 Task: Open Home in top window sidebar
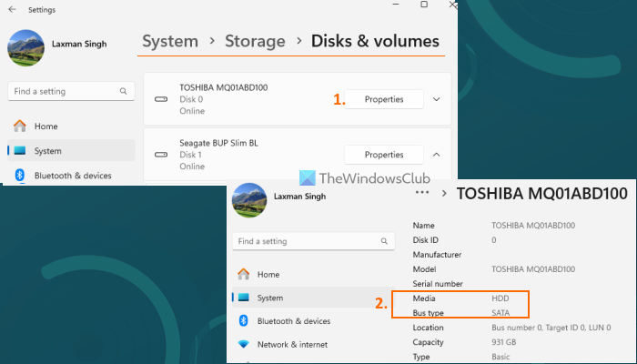click(x=71, y=126)
